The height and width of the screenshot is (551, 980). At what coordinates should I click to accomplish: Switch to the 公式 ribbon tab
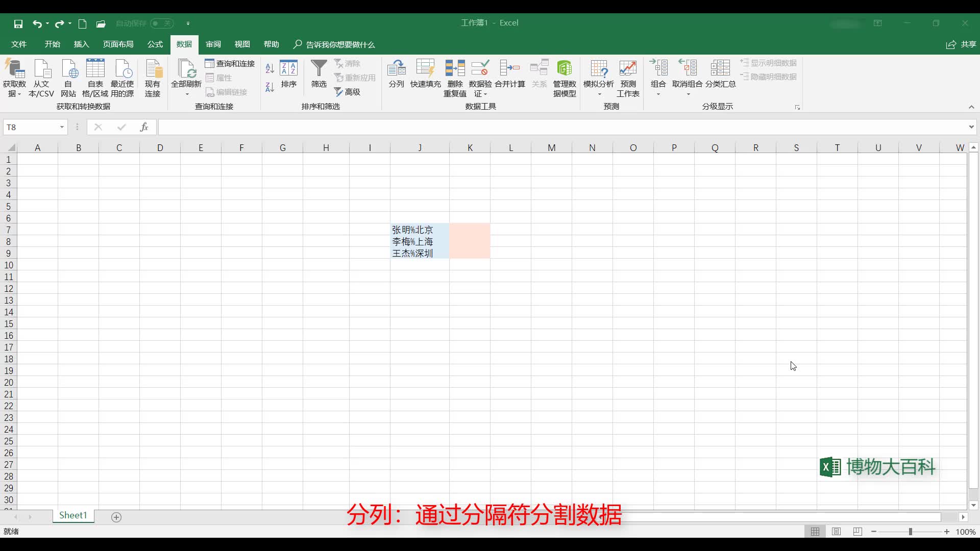click(x=155, y=44)
